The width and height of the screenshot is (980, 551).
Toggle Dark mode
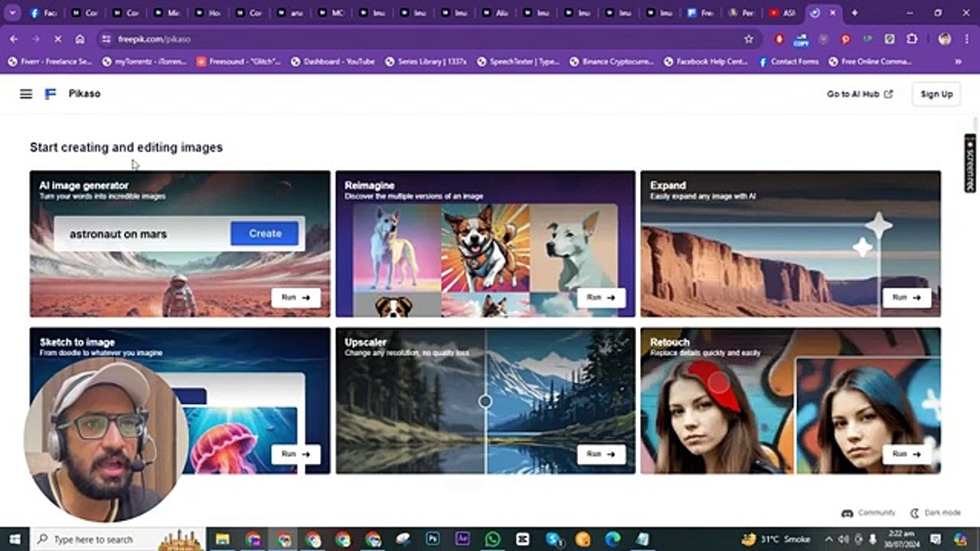click(936, 513)
